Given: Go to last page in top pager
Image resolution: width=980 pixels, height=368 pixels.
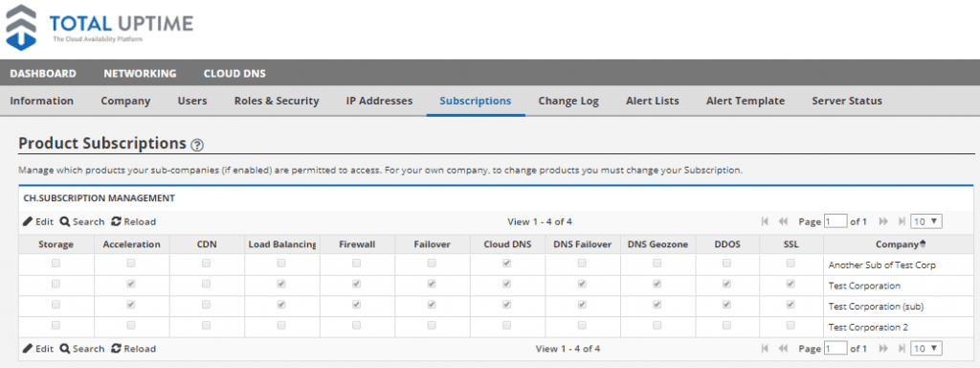Looking at the screenshot, I should tap(902, 221).
